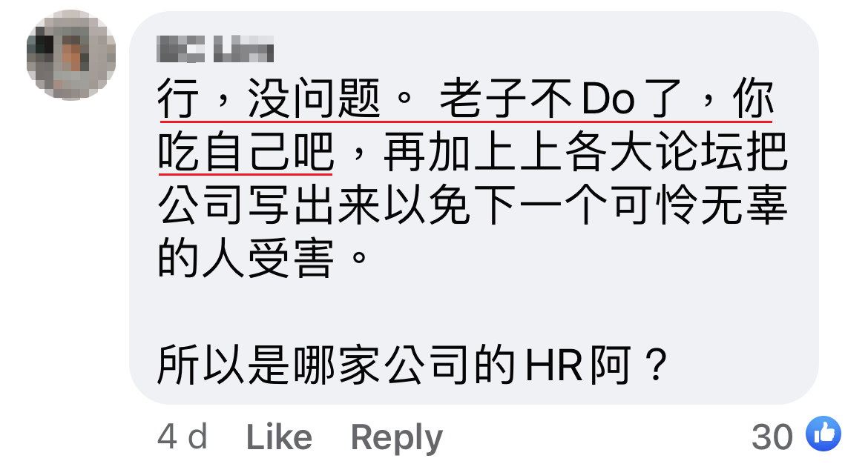Image resolution: width=868 pixels, height=464 pixels.
Task: Click the phrase "下一个" in the third line
Action: 539,205
